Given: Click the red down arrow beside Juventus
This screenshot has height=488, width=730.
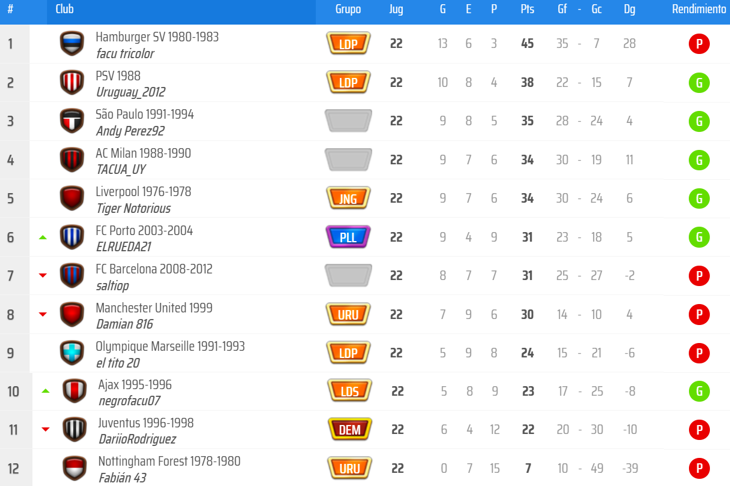Looking at the screenshot, I should pyautogui.click(x=46, y=430).
